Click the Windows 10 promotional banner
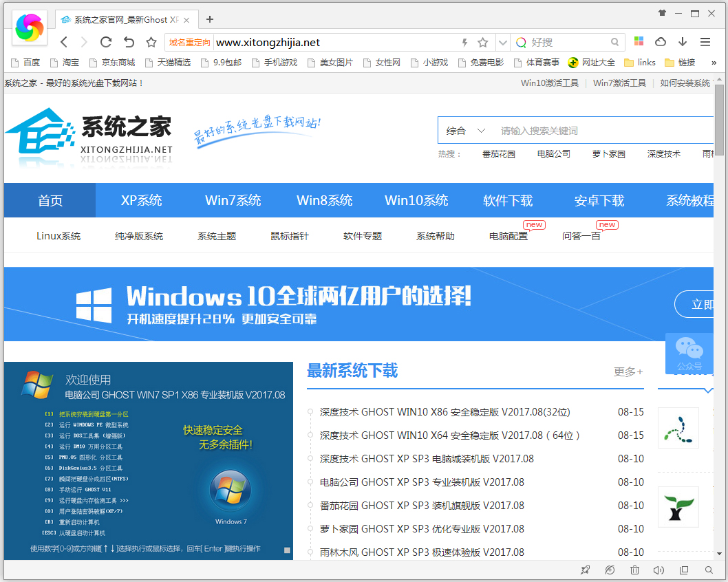728x582 pixels. point(358,304)
